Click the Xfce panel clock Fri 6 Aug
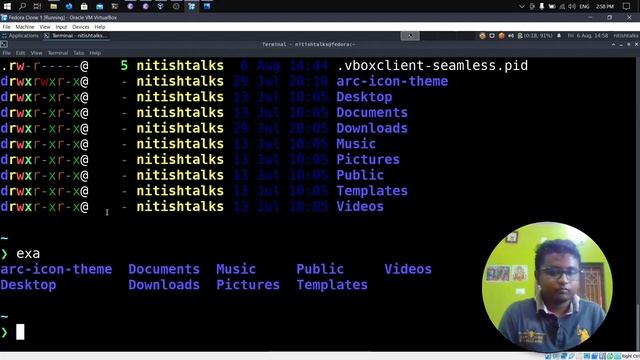 pos(587,36)
